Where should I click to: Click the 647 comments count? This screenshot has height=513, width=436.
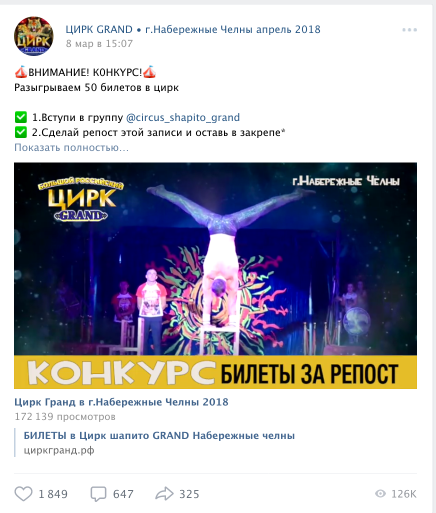click(x=123, y=494)
